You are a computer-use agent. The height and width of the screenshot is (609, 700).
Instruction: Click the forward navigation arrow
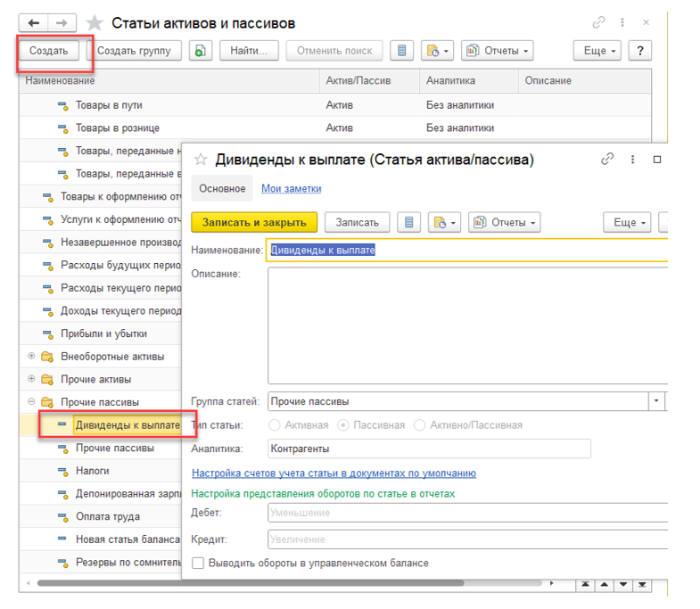point(62,22)
